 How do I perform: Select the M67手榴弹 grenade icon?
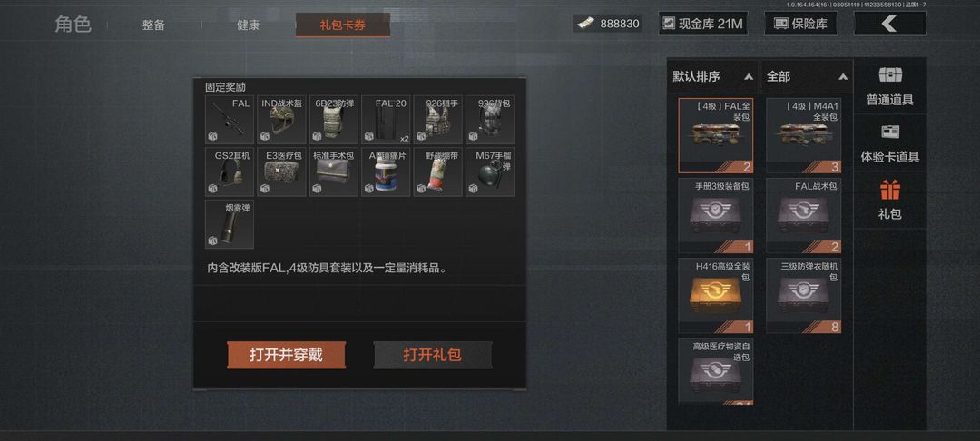(x=490, y=171)
